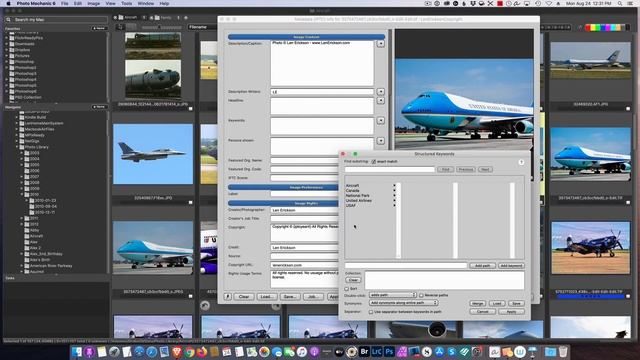Click the Find substring input field
The width and height of the screenshot is (640, 360).
[389, 169]
